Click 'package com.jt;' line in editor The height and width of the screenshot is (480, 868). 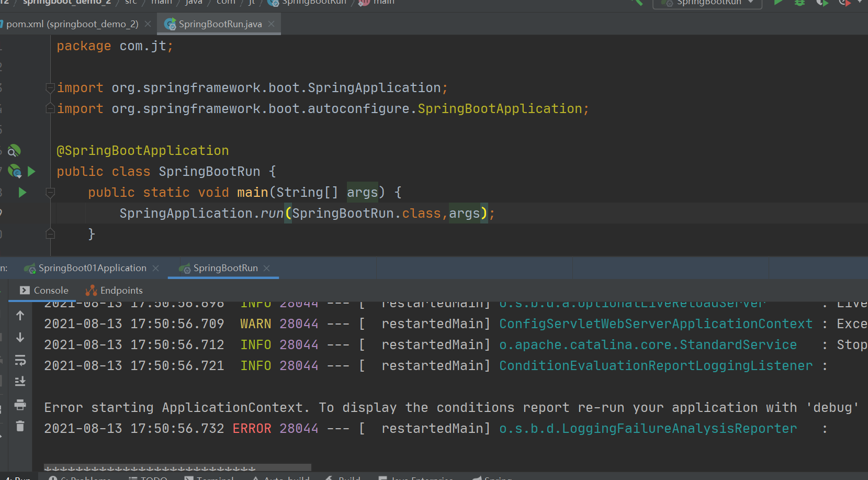[115, 46]
